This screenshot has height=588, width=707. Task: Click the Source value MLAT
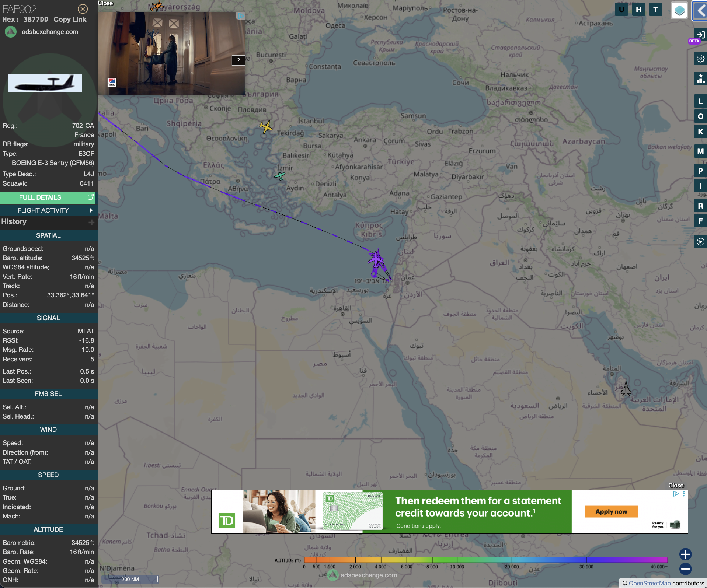coord(86,331)
